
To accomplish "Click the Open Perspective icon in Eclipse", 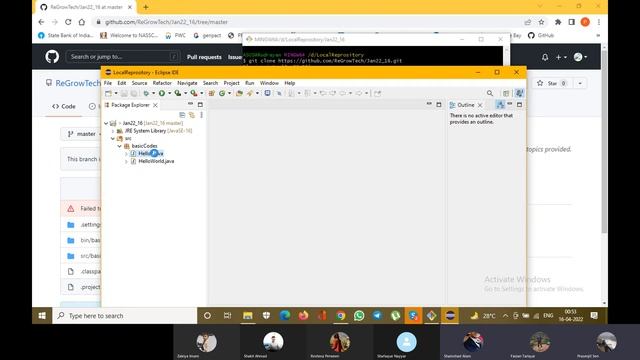I will pos(506,93).
